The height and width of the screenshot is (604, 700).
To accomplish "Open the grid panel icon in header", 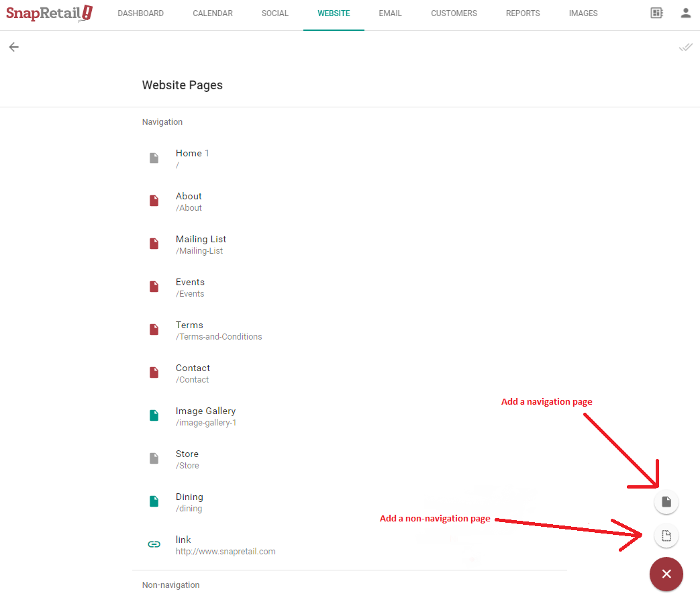I will [x=656, y=13].
